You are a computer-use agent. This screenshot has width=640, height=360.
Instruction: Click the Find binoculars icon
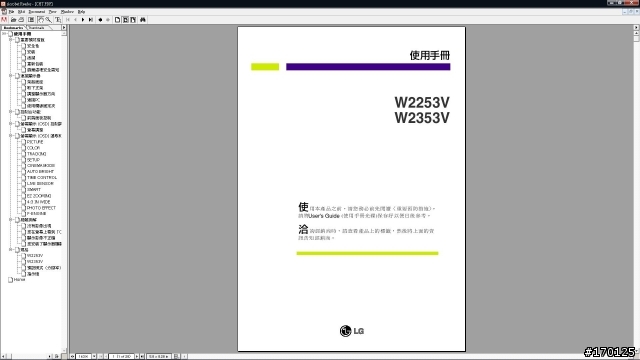[x=143, y=20]
